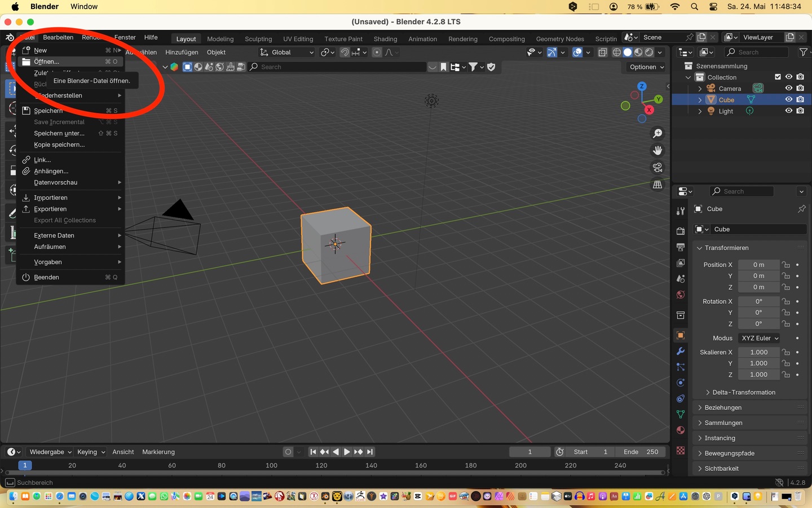Open the Texture properties tab
This screenshot has width=812, height=508.
[681, 450]
